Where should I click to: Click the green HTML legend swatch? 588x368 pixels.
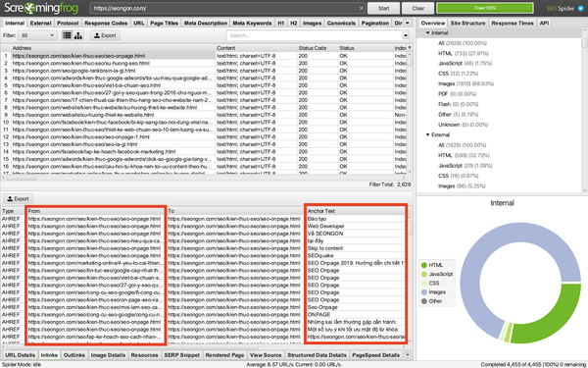point(424,265)
